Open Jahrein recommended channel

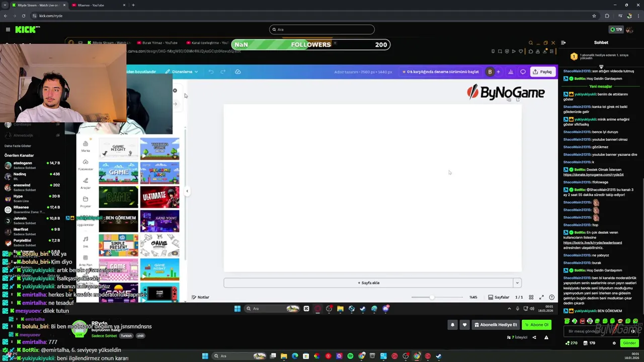tap(32, 220)
